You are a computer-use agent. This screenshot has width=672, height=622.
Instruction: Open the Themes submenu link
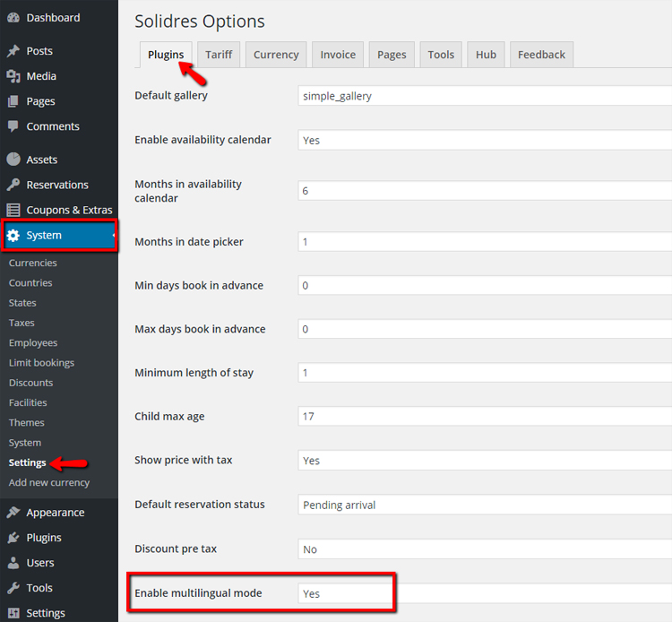coord(27,423)
